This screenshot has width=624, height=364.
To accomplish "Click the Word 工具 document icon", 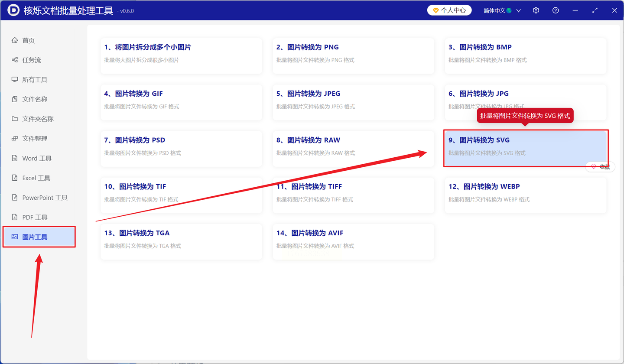I will pos(15,158).
